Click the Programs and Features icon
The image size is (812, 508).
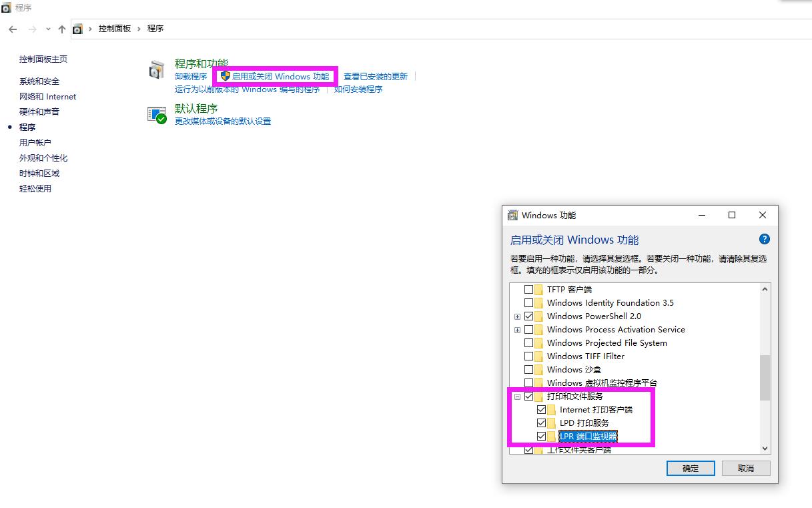coord(156,69)
